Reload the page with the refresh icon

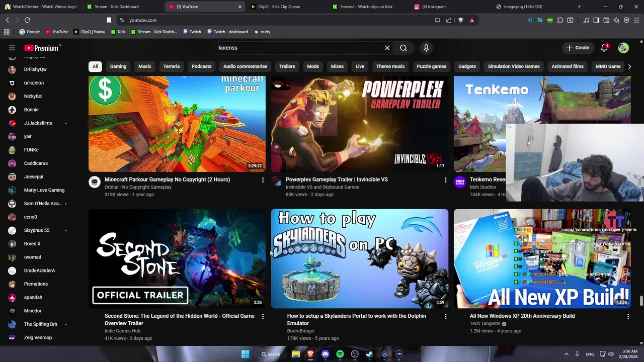click(x=27, y=20)
